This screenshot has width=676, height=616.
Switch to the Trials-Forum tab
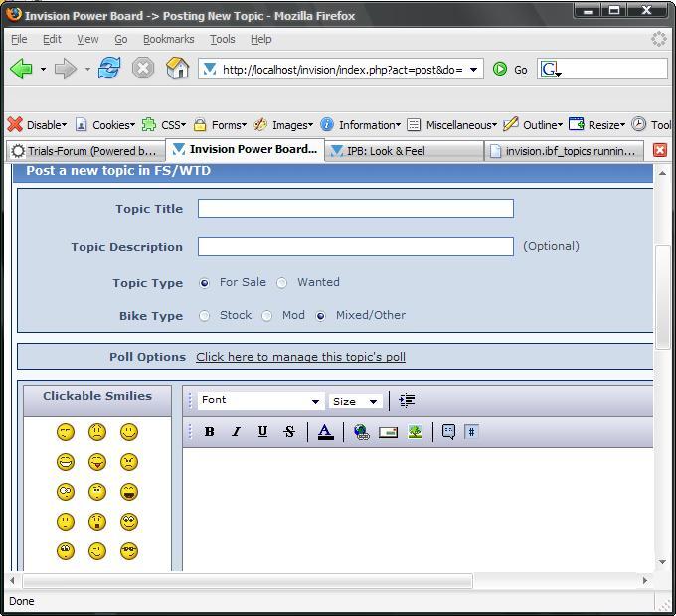(x=85, y=151)
